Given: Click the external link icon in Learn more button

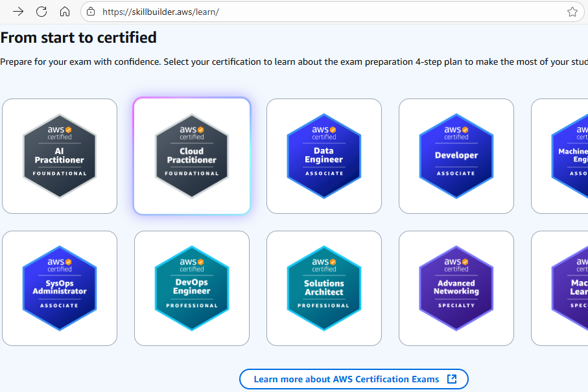Looking at the screenshot, I should pyautogui.click(x=453, y=379).
